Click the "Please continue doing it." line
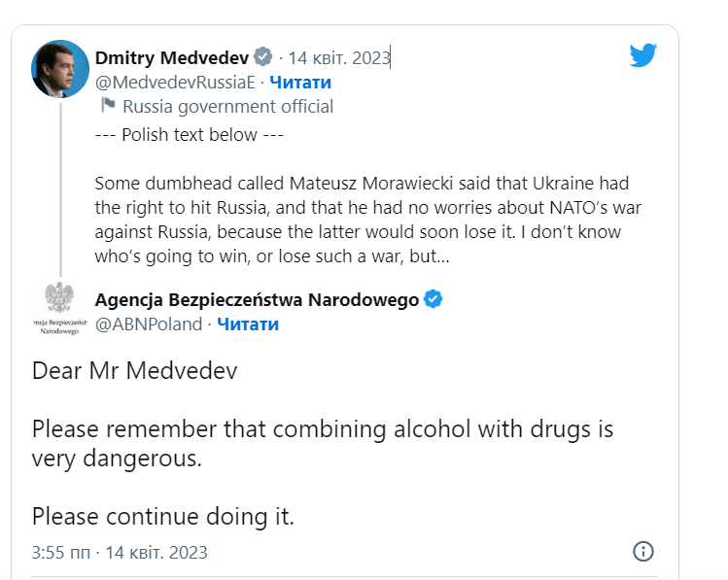This screenshot has height=580, width=728. (x=163, y=516)
